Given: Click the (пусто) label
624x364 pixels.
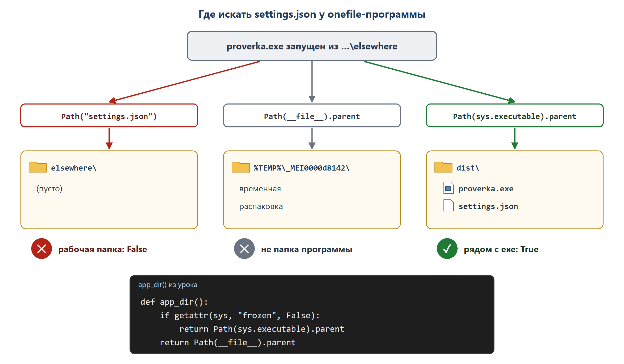Looking at the screenshot, I should [x=49, y=188].
